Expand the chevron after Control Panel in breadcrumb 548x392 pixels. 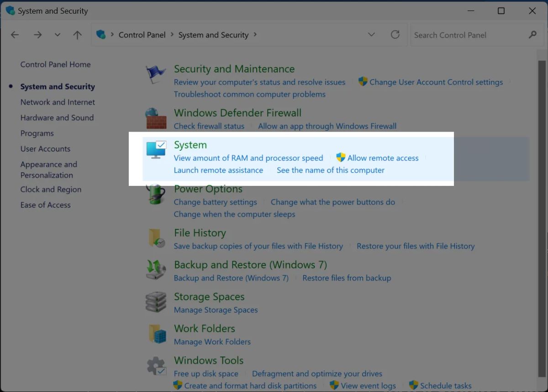coord(172,35)
